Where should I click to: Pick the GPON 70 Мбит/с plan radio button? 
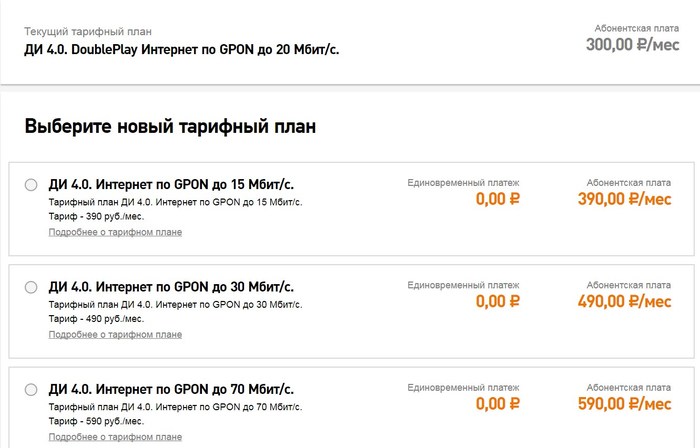click(x=30, y=389)
